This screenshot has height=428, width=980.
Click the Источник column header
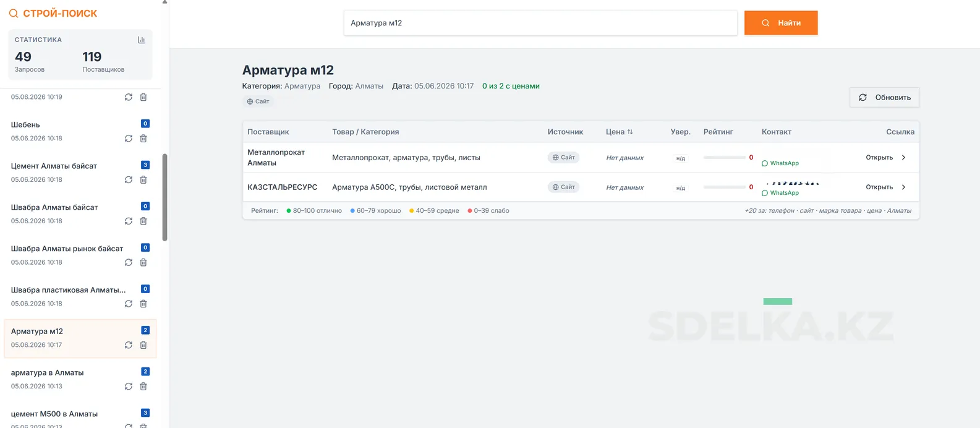565,132
